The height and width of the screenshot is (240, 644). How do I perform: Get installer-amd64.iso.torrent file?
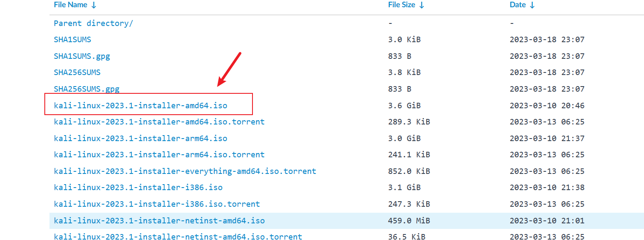pyautogui.click(x=159, y=122)
